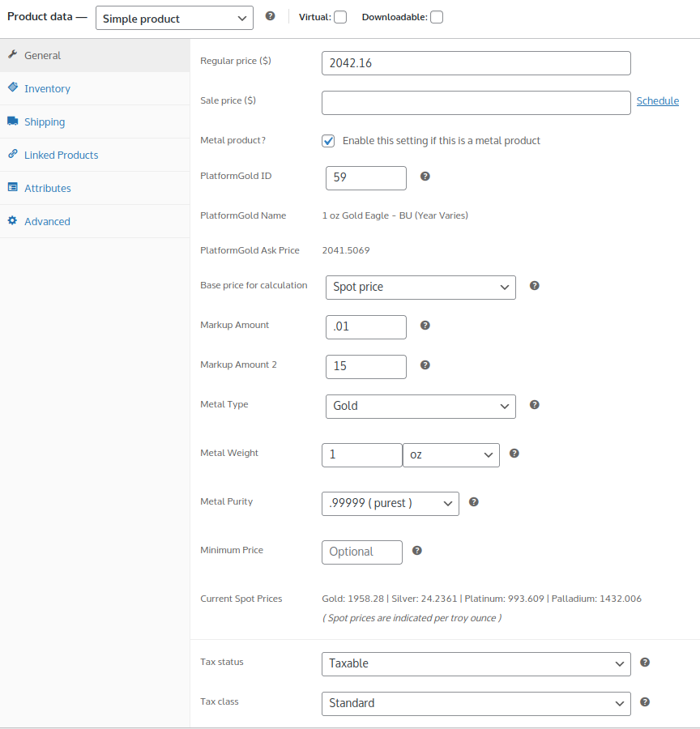Viewport: 700px width, 729px height.
Task: Switch to the Attributes tab
Action: tap(95, 188)
